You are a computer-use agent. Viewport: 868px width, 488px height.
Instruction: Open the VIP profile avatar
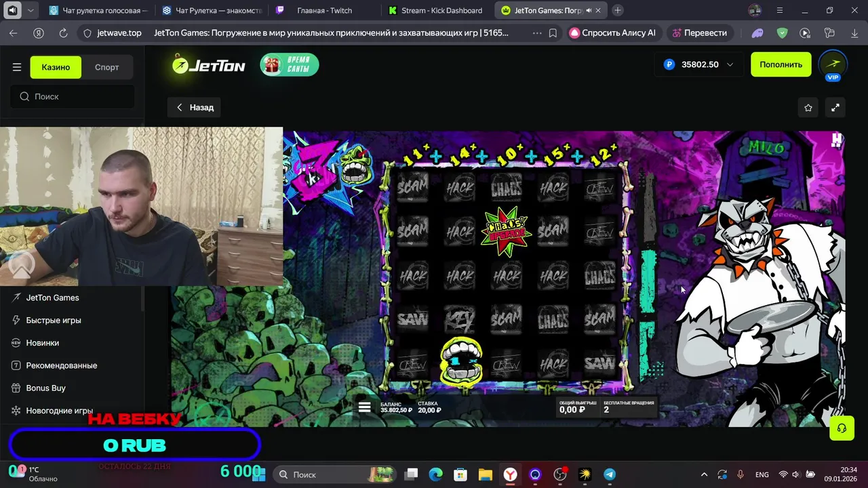[833, 65]
